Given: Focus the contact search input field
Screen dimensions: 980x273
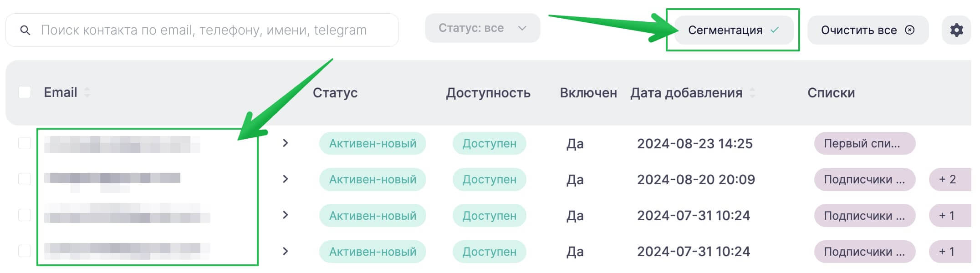Looking at the screenshot, I should point(202,30).
